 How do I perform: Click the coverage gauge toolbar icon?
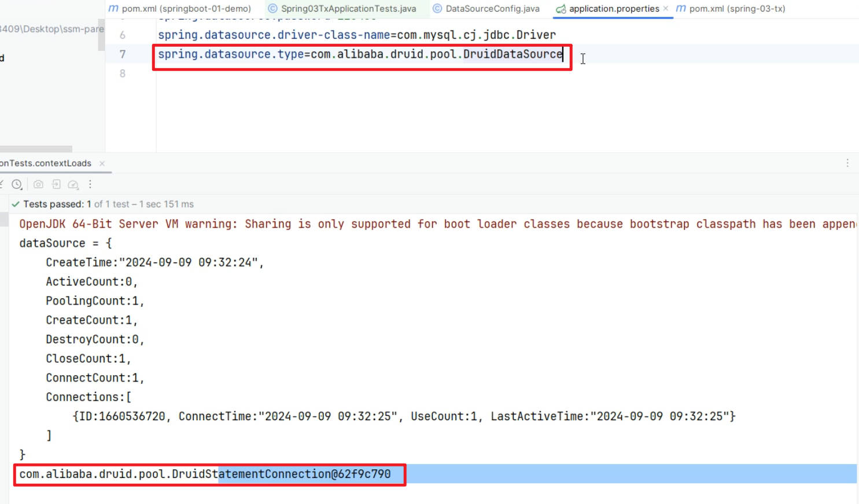(73, 184)
